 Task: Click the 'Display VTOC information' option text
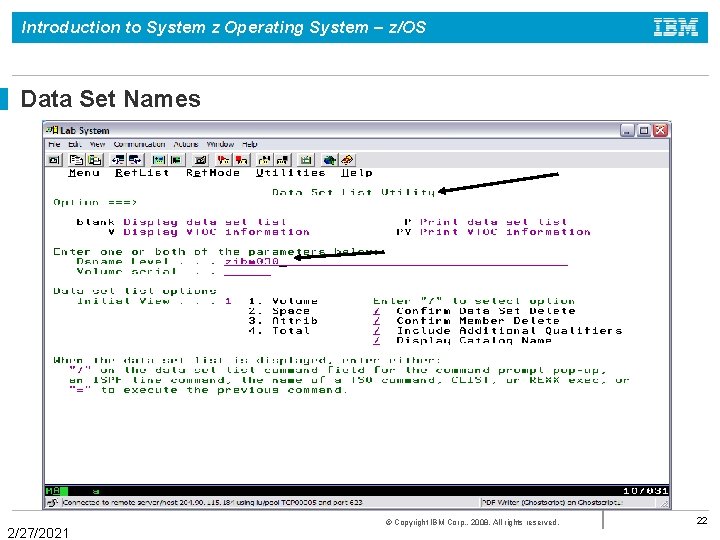(x=216, y=232)
